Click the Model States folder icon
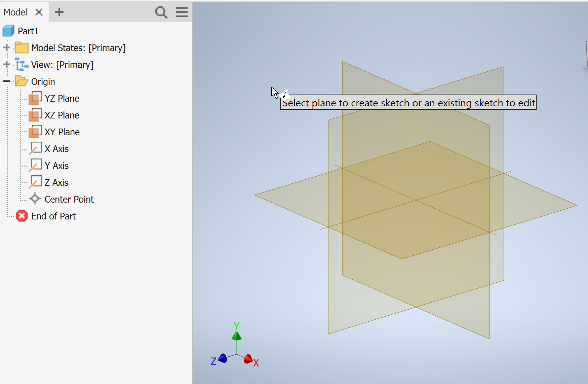Viewport: 588px width, 384px height. [22, 48]
